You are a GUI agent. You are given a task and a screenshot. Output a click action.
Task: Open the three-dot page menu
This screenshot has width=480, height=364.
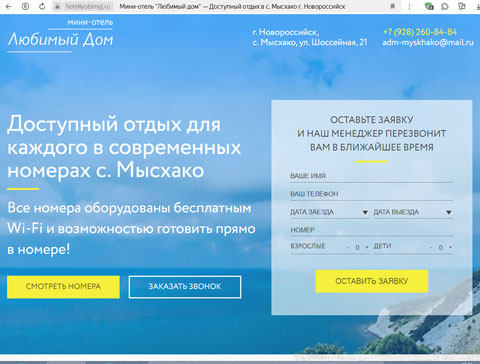click(x=409, y=6)
